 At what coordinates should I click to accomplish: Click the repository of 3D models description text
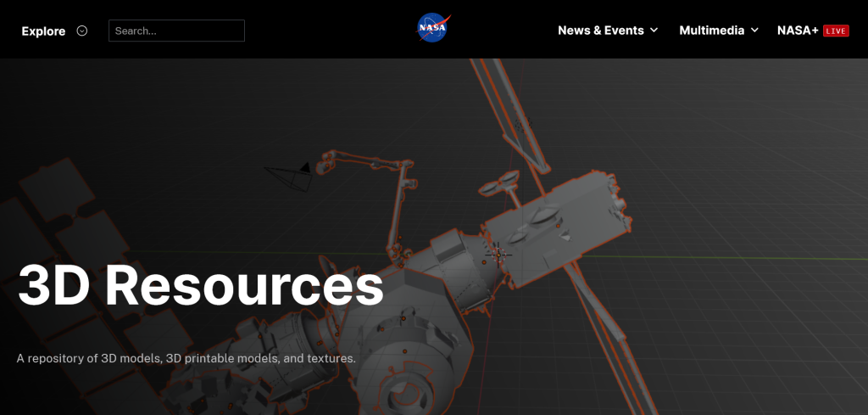(x=186, y=358)
